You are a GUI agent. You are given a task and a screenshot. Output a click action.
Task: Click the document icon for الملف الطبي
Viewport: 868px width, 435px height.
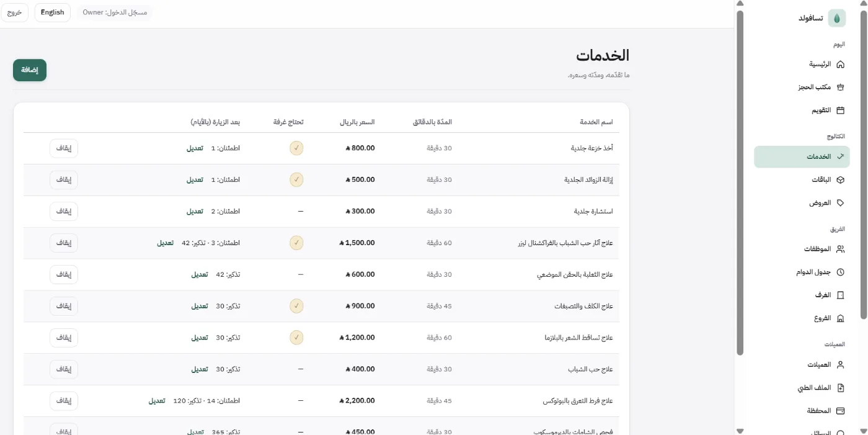841,388
